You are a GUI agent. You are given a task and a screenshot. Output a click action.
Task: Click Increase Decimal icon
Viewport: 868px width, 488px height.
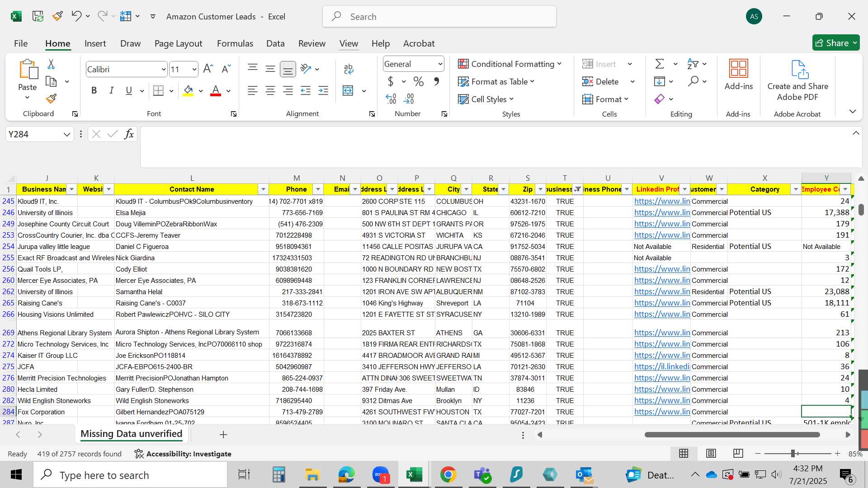[391, 99]
